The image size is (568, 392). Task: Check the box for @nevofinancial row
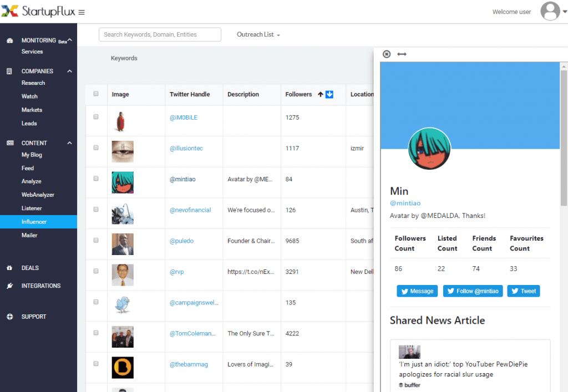[x=96, y=209]
